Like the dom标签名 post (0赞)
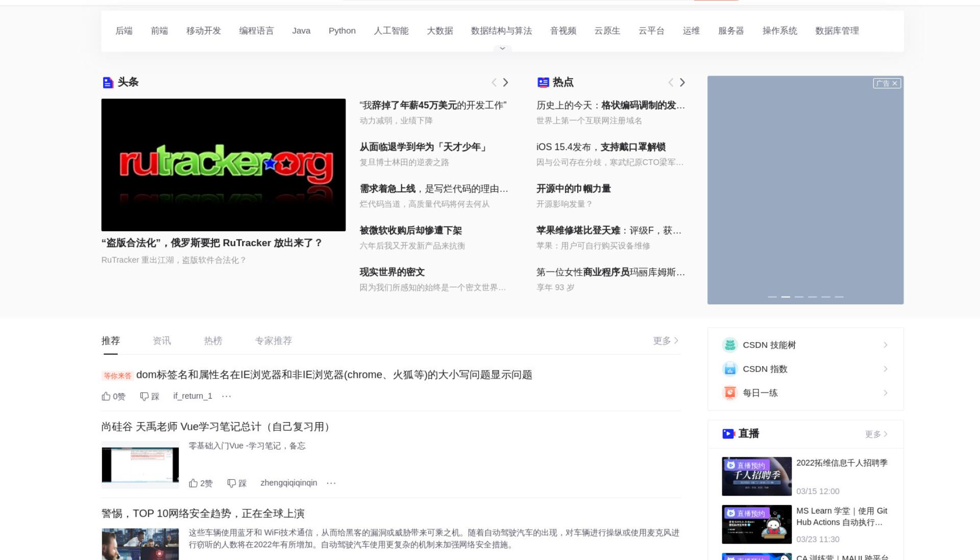 click(113, 396)
